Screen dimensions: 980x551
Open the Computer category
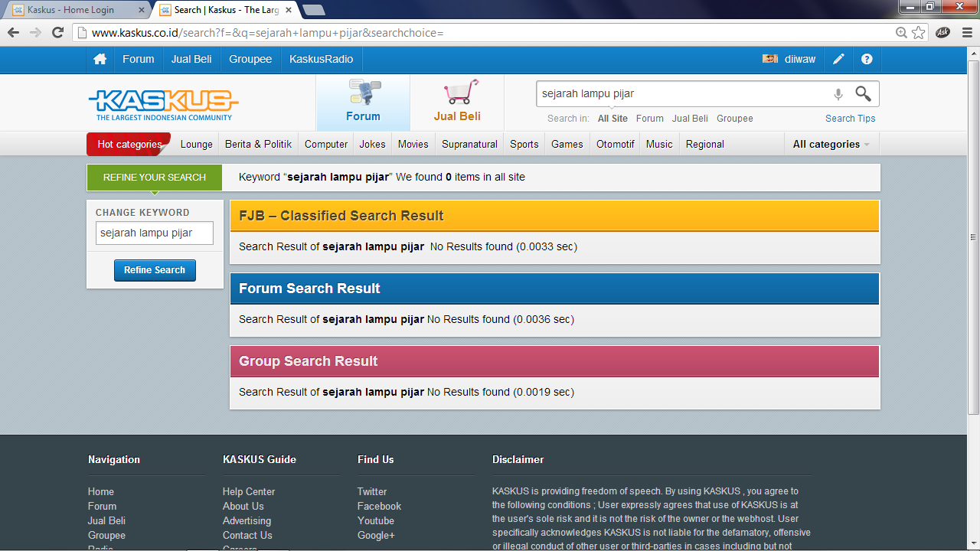326,144
